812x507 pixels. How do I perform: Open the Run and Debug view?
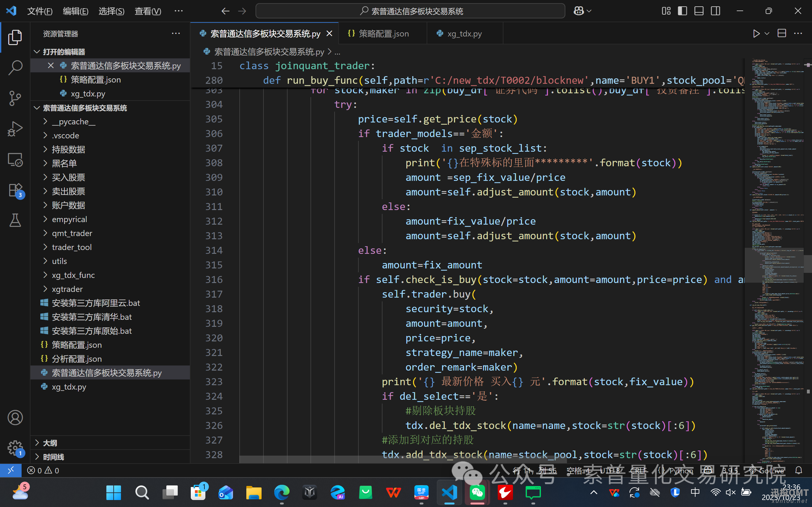(x=15, y=129)
